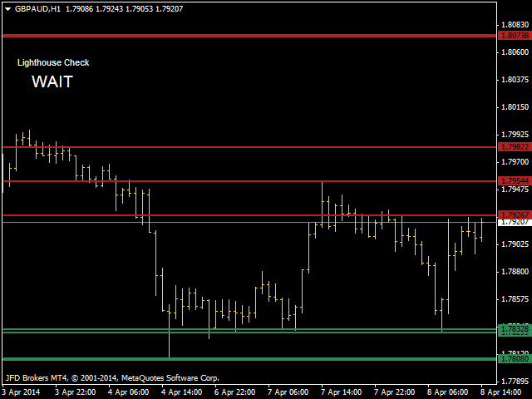
Task: Click the 1.78575 price scale value
Action: pyautogui.click(x=515, y=299)
